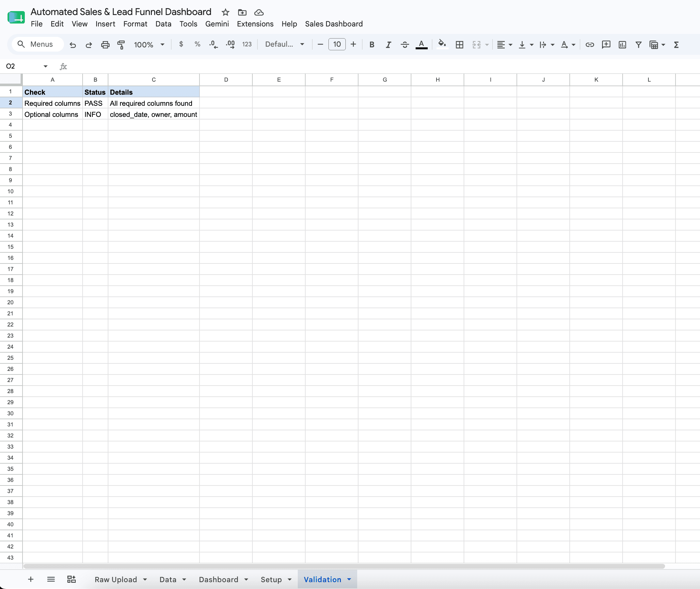Open the Edit menu
Screen dimensions: 700x589
[57, 24]
